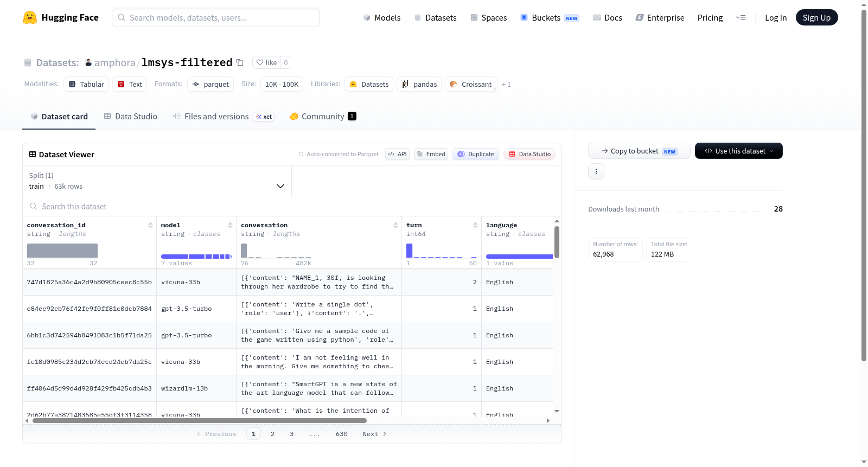Expand the +1 more libraries tag
868x467 pixels.
coord(506,84)
